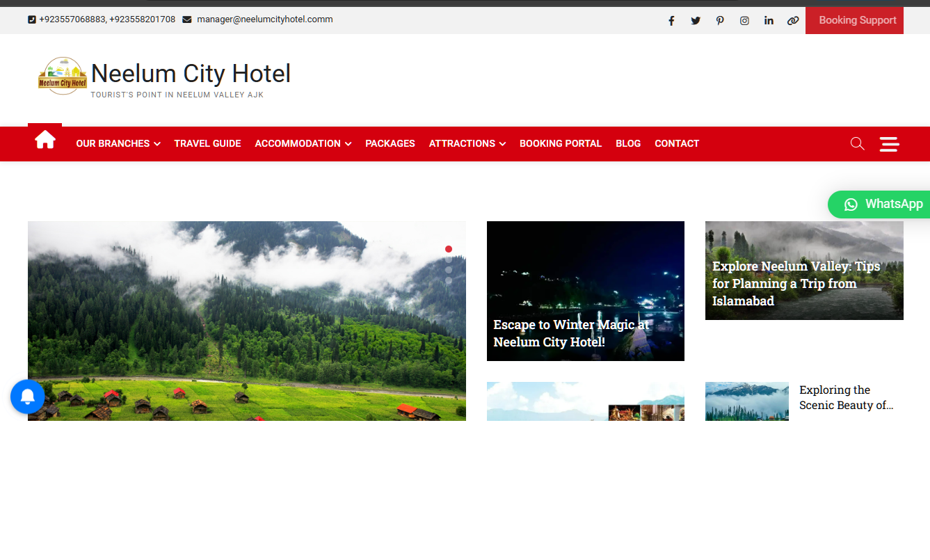Open the hamburger menu icon

[x=890, y=144]
